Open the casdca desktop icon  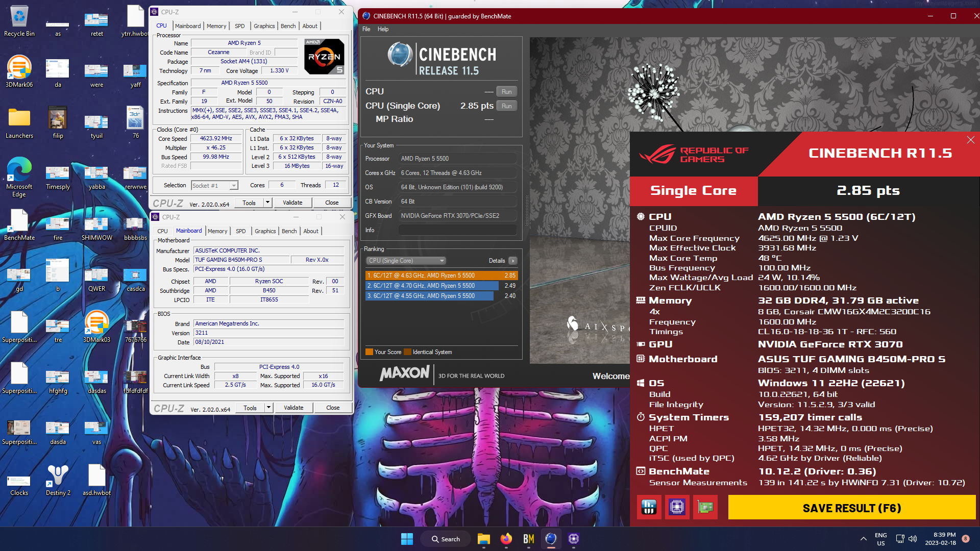[135, 279]
